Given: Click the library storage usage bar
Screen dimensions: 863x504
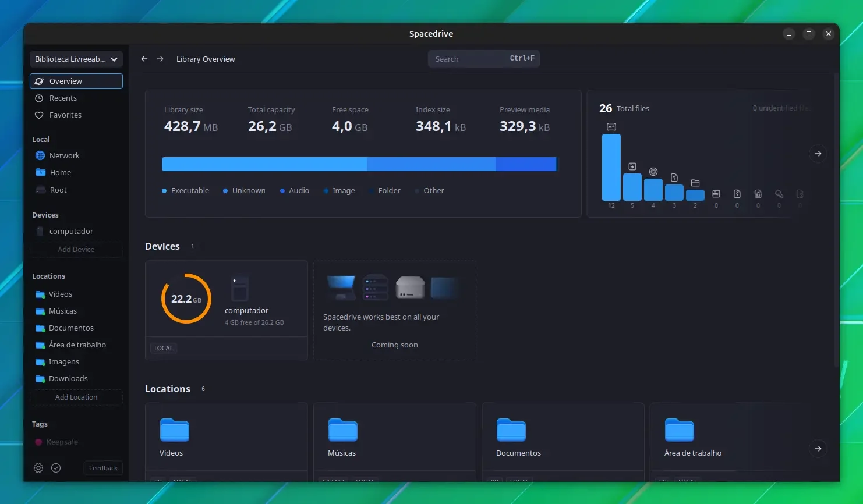Looking at the screenshot, I should click(359, 164).
